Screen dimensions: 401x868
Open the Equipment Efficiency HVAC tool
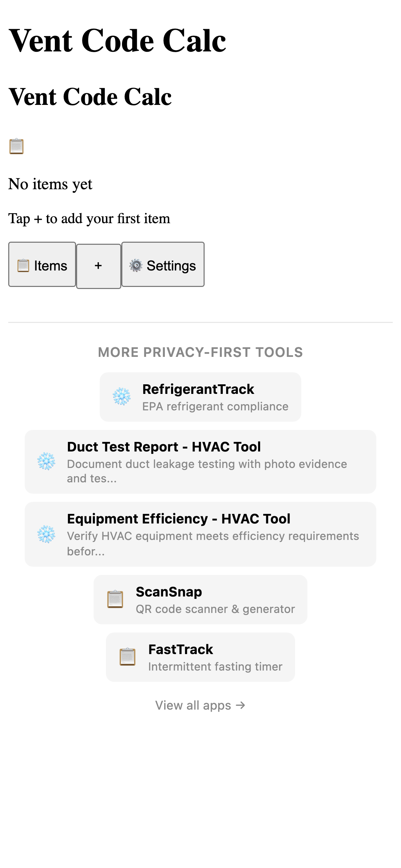[x=200, y=535]
